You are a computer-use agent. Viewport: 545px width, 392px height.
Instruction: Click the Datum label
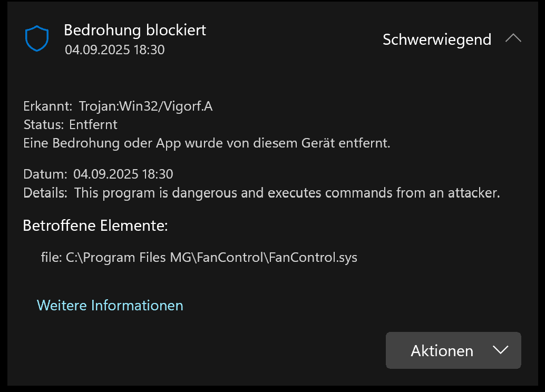coord(45,173)
